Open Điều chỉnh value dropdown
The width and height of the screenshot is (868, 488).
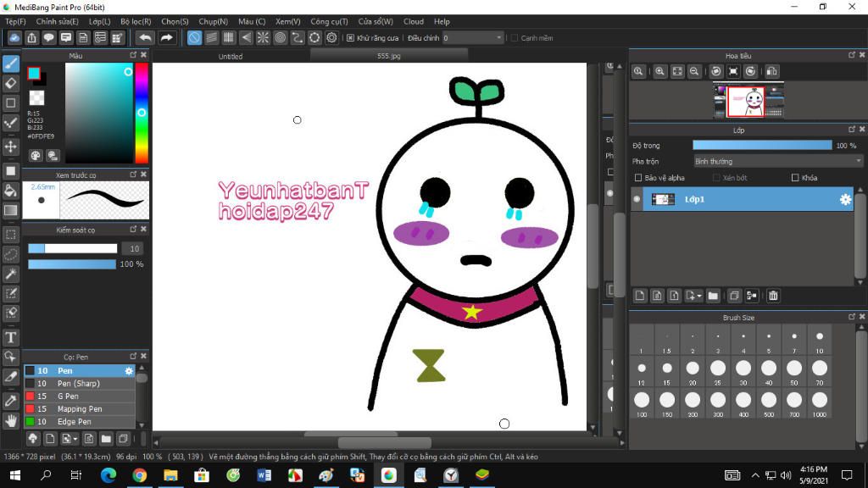473,38
